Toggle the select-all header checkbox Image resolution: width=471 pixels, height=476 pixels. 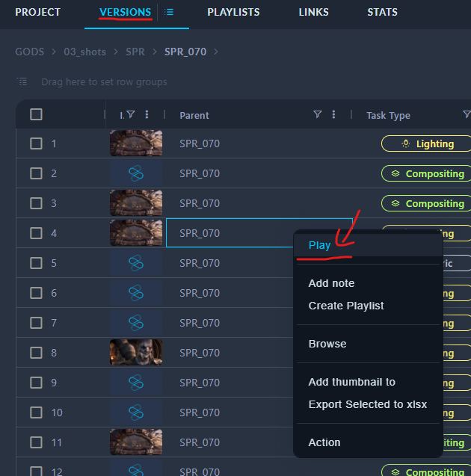pos(36,114)
